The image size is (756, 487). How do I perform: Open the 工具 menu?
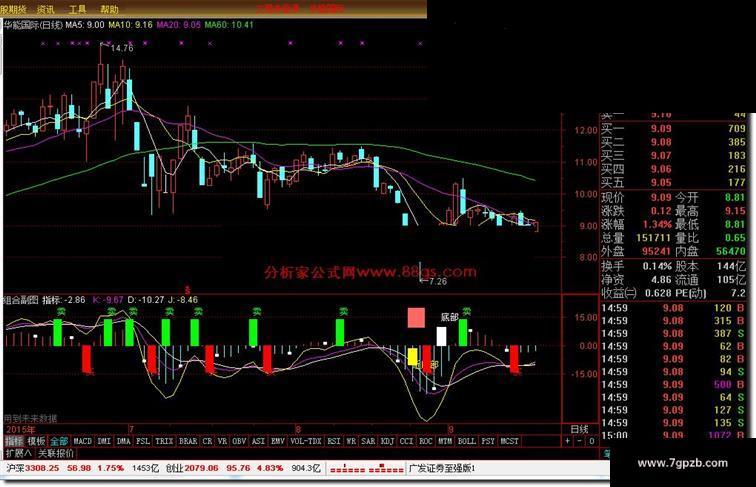pyautogui.click(x=77, y=9)
